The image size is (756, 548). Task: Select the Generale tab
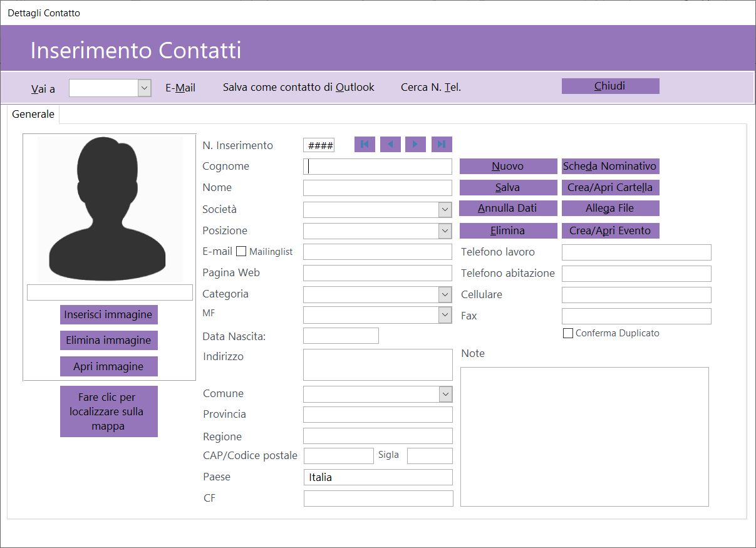coord(33,115)
